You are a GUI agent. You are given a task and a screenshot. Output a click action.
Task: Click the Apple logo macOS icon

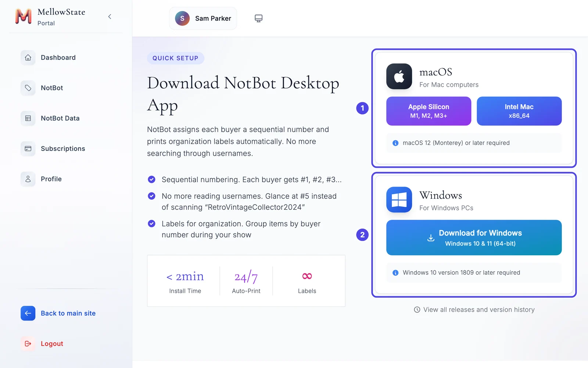tap(399, 77)
